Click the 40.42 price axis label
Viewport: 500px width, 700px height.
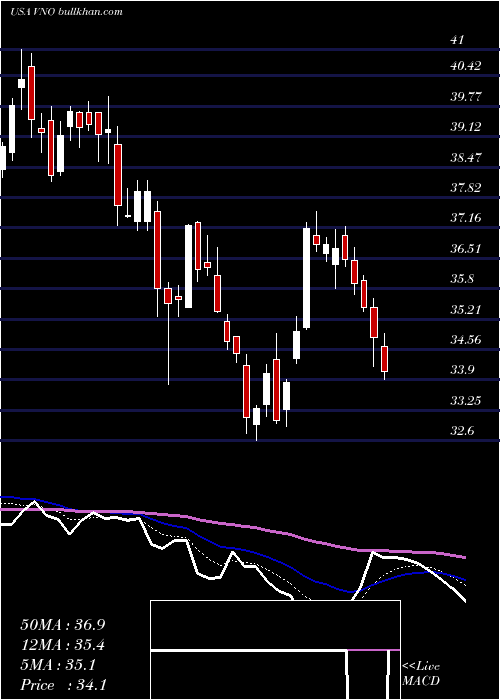[466, 66]
